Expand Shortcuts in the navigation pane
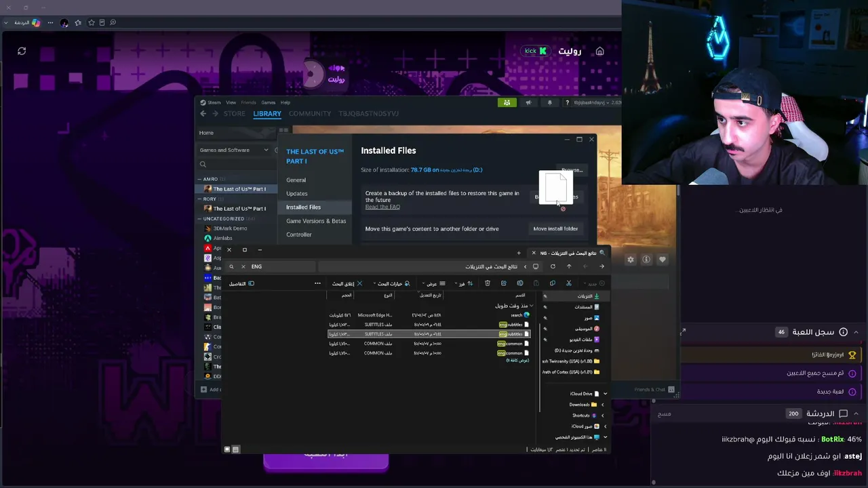 click(x=602, y=415)
